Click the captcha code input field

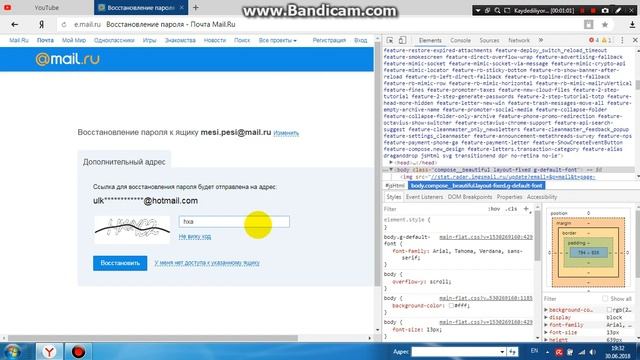234,221
